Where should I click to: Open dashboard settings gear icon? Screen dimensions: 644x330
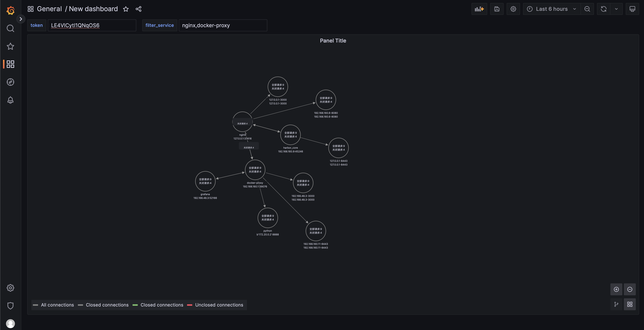coord(513,9)
